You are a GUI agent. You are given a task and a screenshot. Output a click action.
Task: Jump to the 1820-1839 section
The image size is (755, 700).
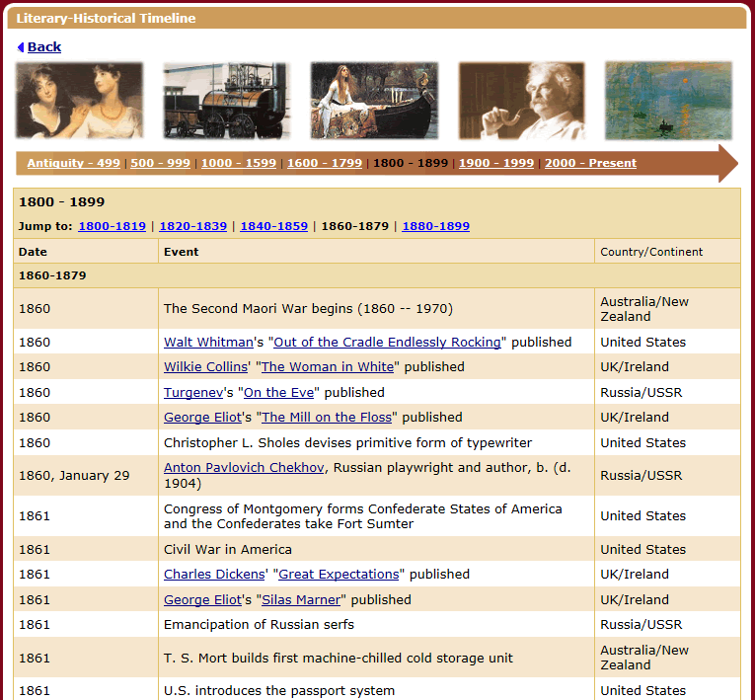click(x=193, y=226)
